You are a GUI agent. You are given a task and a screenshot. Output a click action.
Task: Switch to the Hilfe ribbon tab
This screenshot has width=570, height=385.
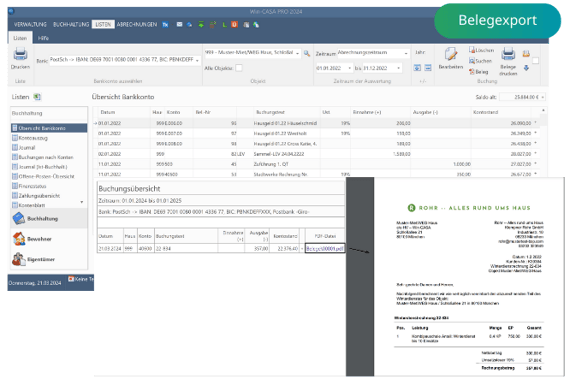point(43,38)
